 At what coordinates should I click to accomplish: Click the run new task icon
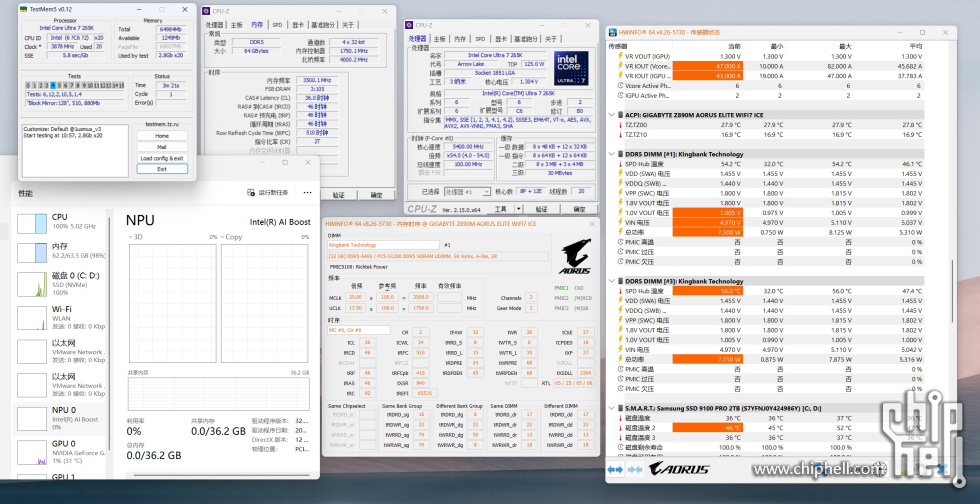click(x=251, y=193)
